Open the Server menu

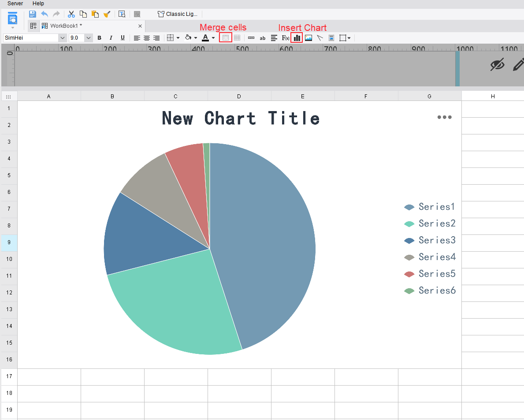point(15,4)
